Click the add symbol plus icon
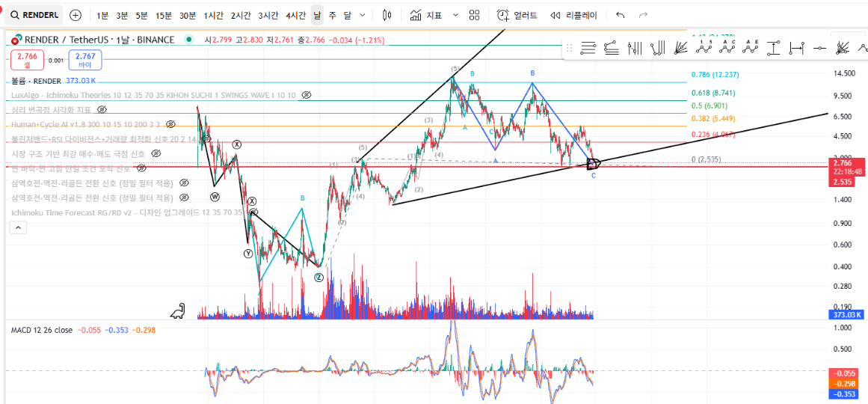The width and height of the screenshot is (868, 404). tap(76, 15)
